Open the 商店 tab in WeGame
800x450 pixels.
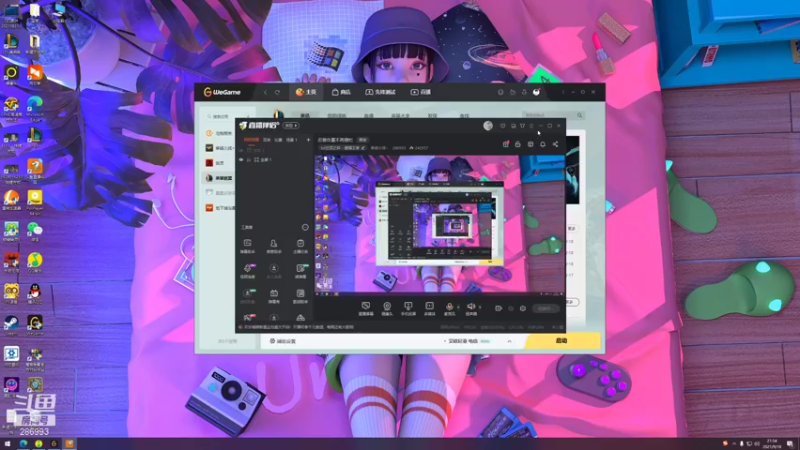pyautogui.click(x=341, y=92)
